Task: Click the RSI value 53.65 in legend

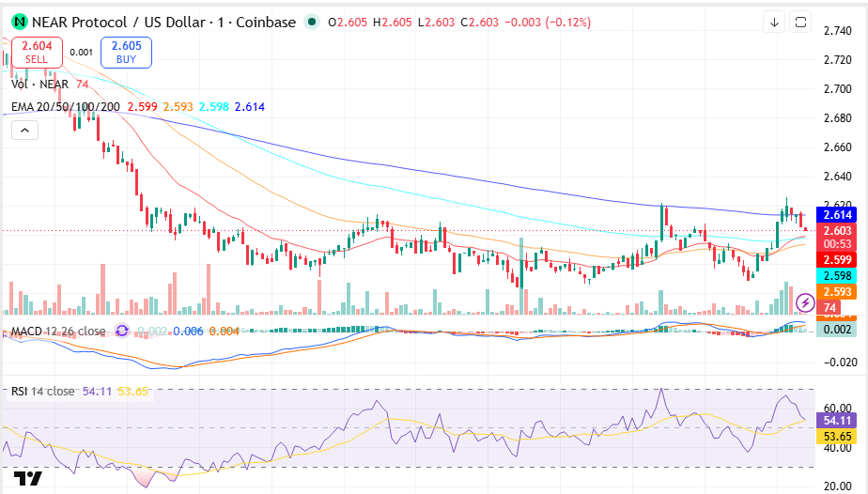Action: click(132, 391)
